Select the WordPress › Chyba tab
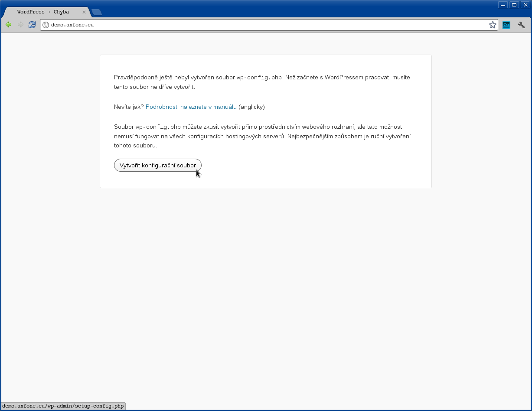532x411 pixels. [43, 12]
